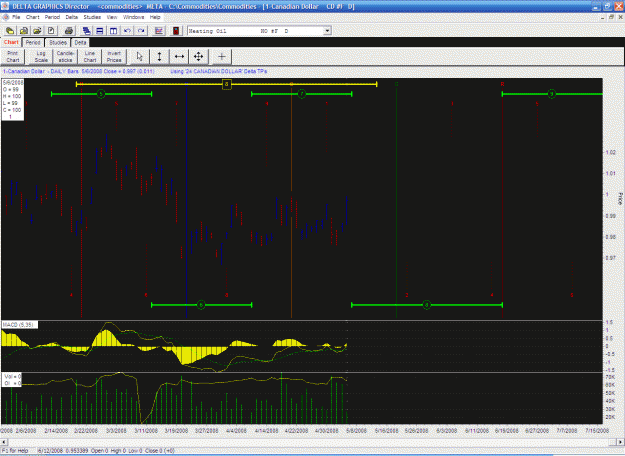The height and width of the screenshot is (456, 625).
Task: Switch to the Period tab
Action: tap(33, 42)
